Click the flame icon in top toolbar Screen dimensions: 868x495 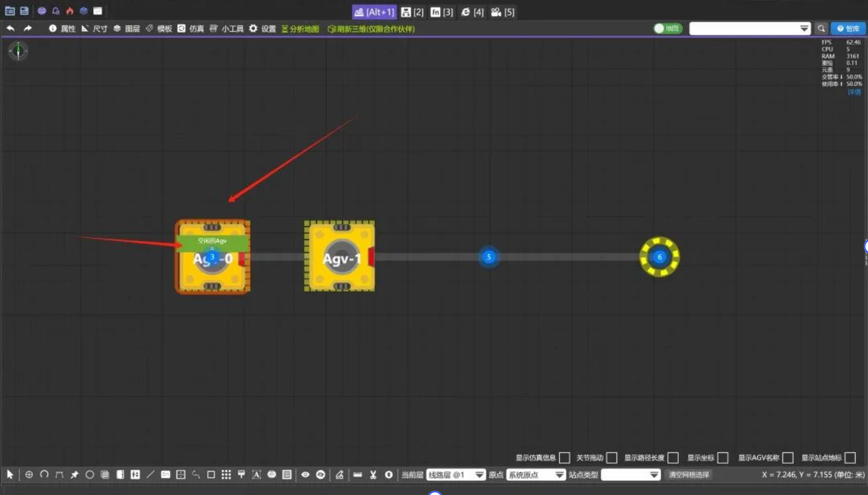70,11
